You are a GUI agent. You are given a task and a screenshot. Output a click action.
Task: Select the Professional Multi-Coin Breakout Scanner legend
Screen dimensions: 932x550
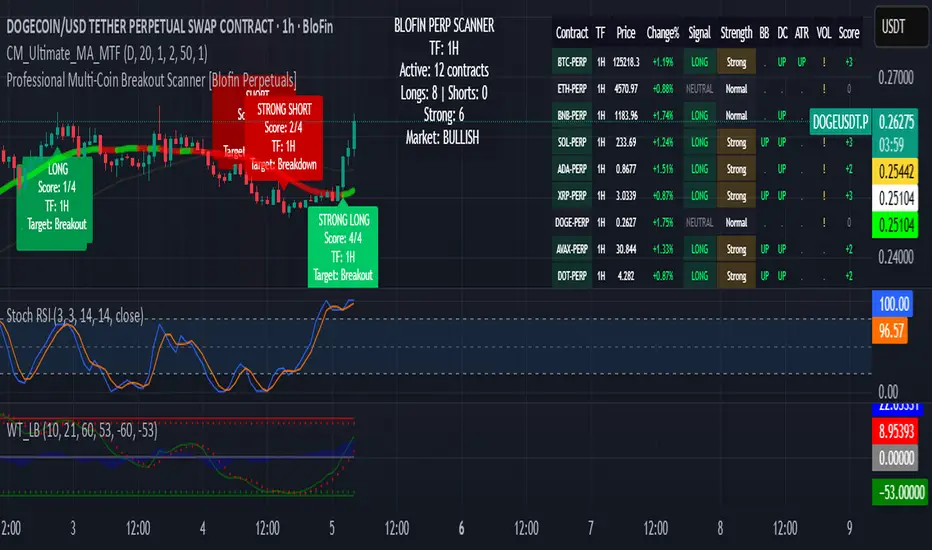click(151, 80)
